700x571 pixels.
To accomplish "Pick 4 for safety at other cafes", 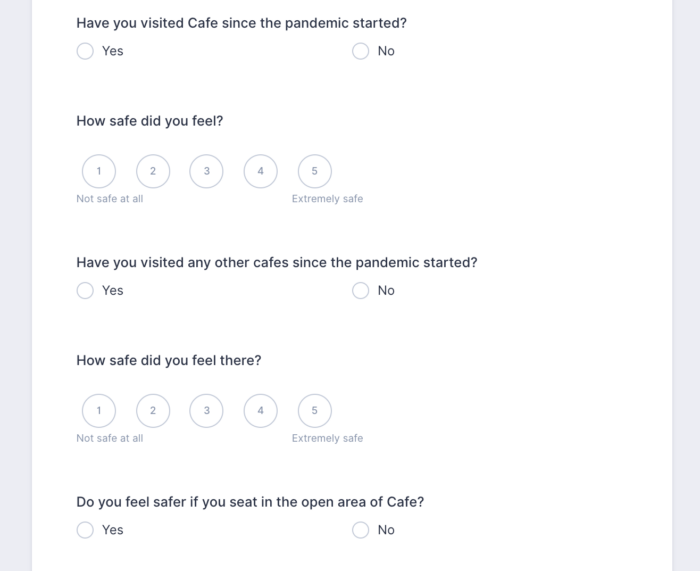I will point(261,410).
